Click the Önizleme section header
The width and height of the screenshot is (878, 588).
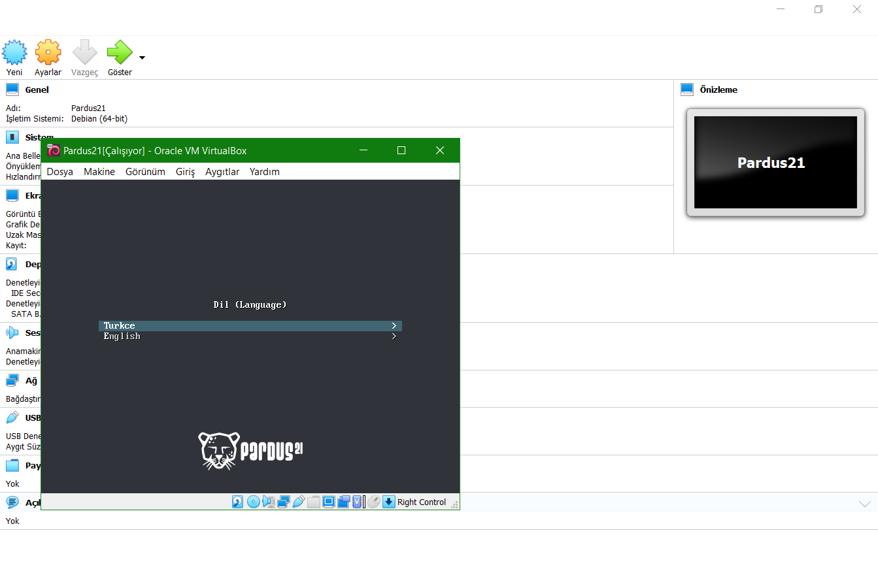pos(718,90)
